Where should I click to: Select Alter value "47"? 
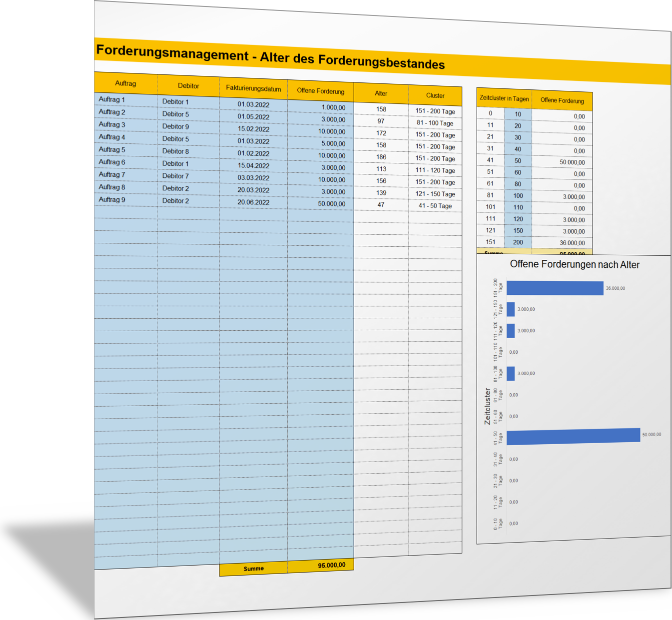381,204
